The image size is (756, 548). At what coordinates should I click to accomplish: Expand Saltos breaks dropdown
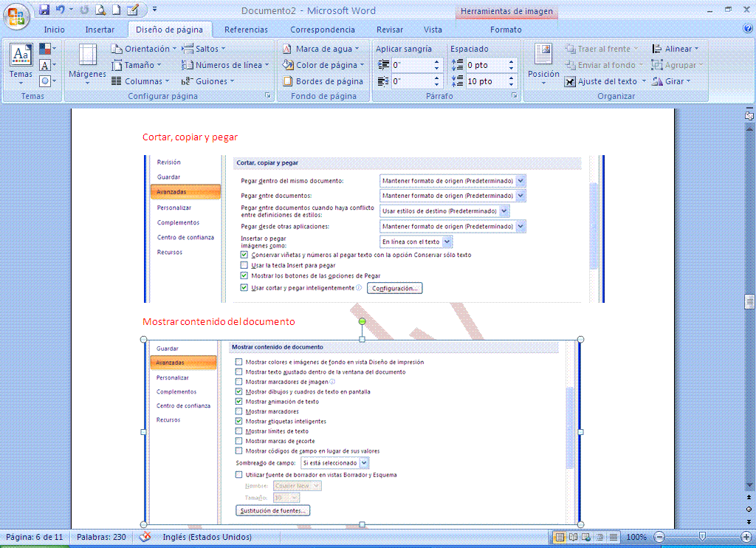click(x=204, y=49)
